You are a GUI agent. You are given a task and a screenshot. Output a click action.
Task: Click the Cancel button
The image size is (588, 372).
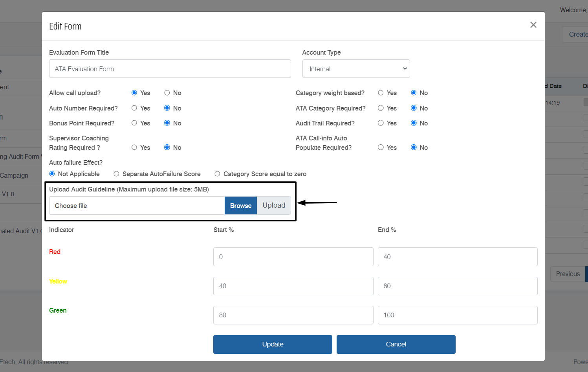click(396, 344)
